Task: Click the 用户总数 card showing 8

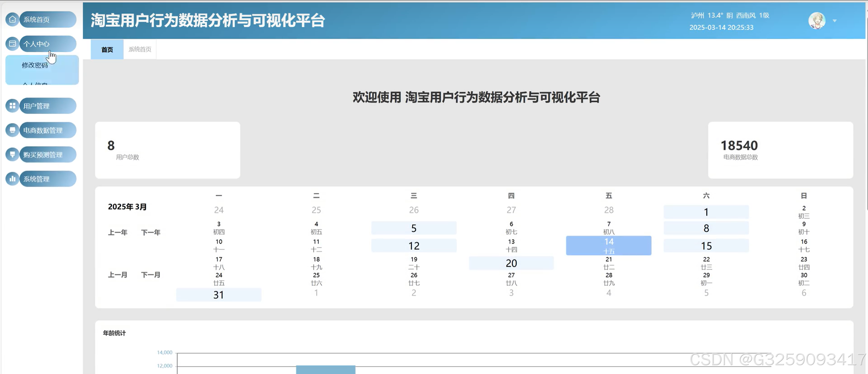Action: (168, 150)
